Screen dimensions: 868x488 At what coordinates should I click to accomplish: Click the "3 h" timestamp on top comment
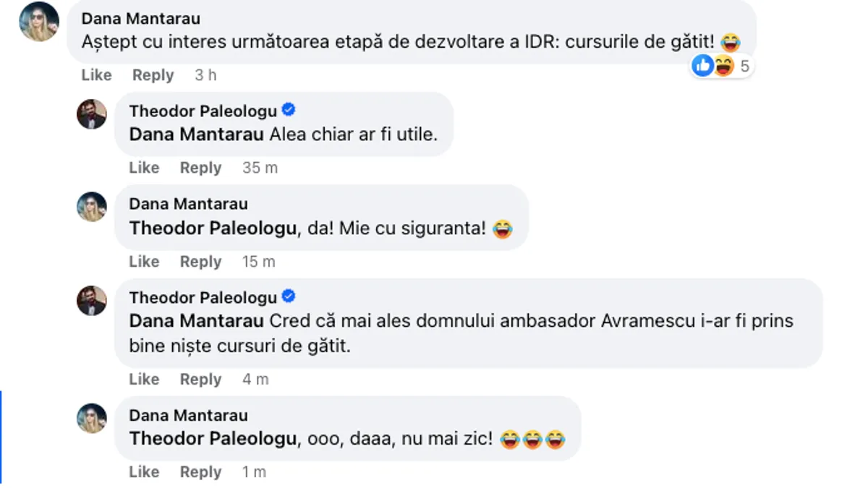point(205,75)
